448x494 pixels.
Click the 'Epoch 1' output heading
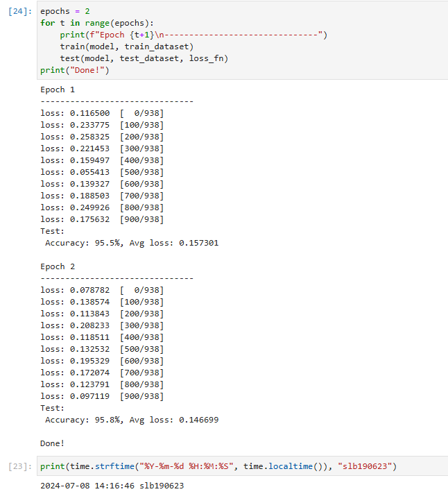pos(58,90)
